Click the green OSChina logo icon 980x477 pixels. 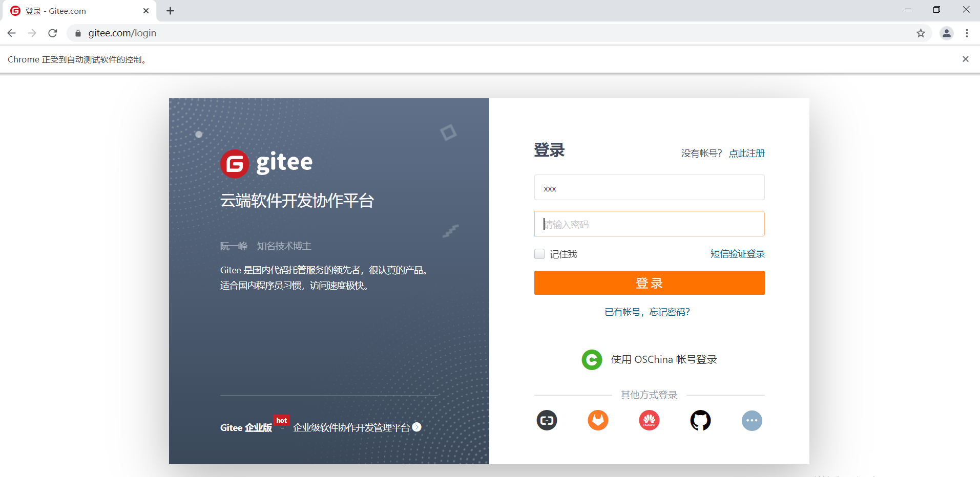(592, 360)
